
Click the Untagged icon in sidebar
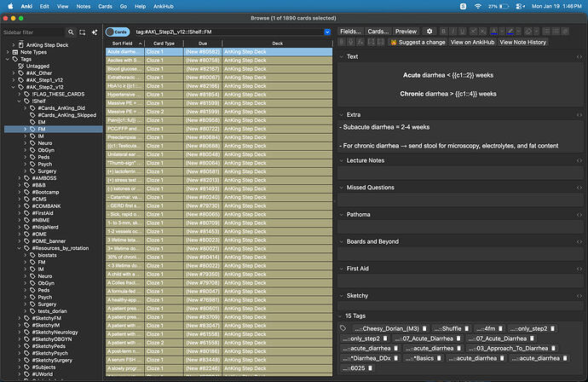[x=21, y=66]
